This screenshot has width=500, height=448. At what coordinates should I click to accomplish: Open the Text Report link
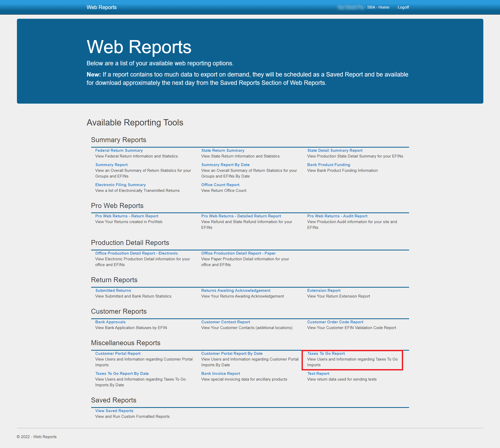[x=318, y=374]
